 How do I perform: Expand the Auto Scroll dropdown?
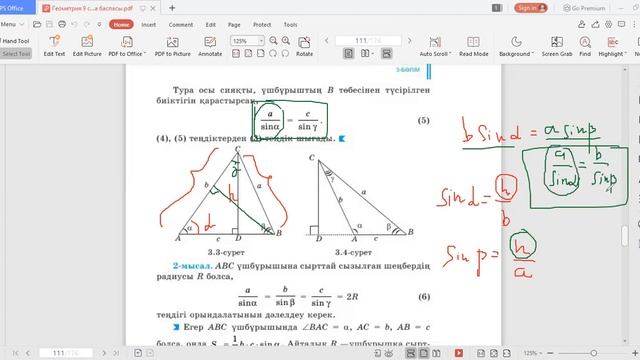click(x=450, y=54)
